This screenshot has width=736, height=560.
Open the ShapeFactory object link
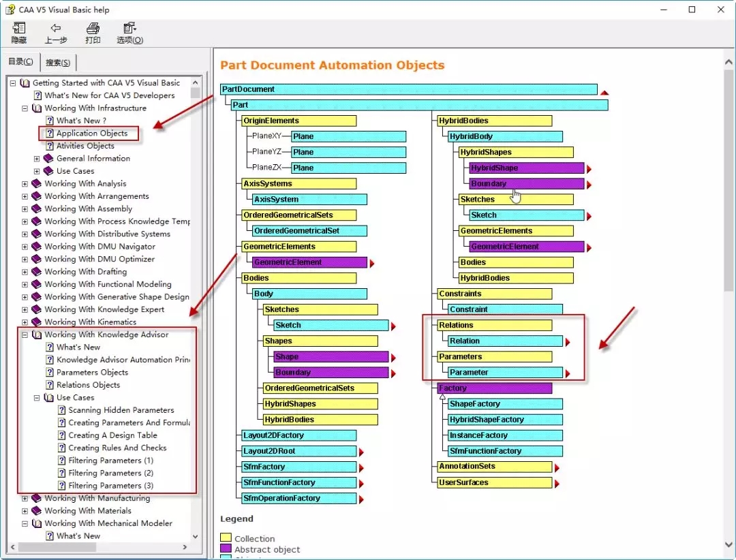point(505,404)
